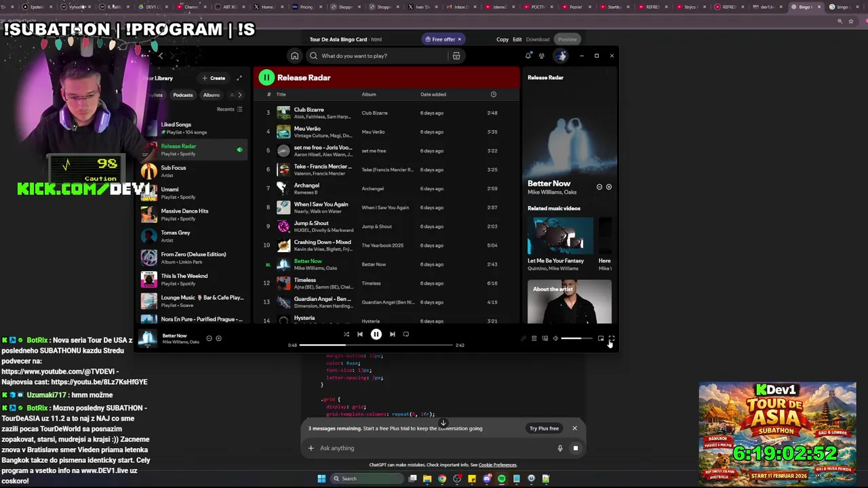The width and height of the screenshot is (868, 488).
Task: Show more library filter chips arrow
Action: pos(239,95)
